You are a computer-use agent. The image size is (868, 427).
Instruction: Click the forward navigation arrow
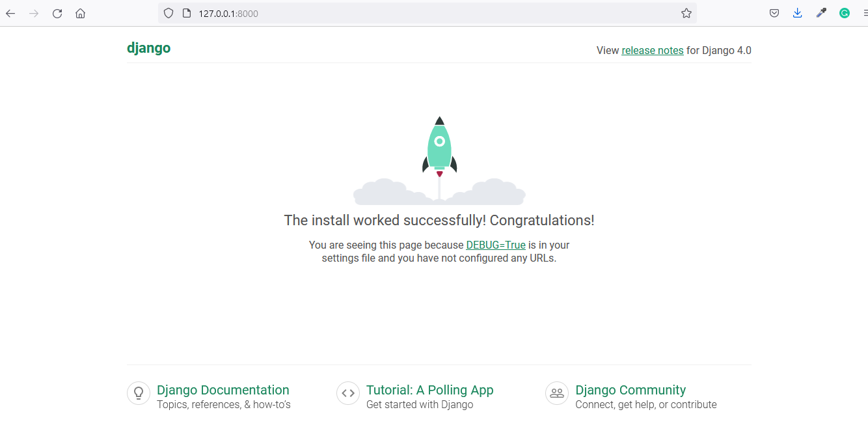pos(34,13)
